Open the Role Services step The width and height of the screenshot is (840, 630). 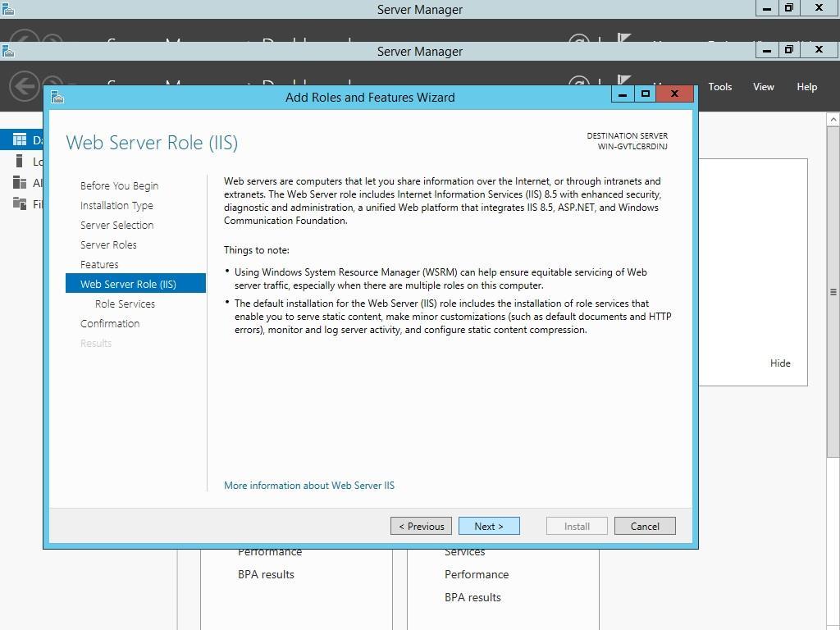tap(125, 304)
